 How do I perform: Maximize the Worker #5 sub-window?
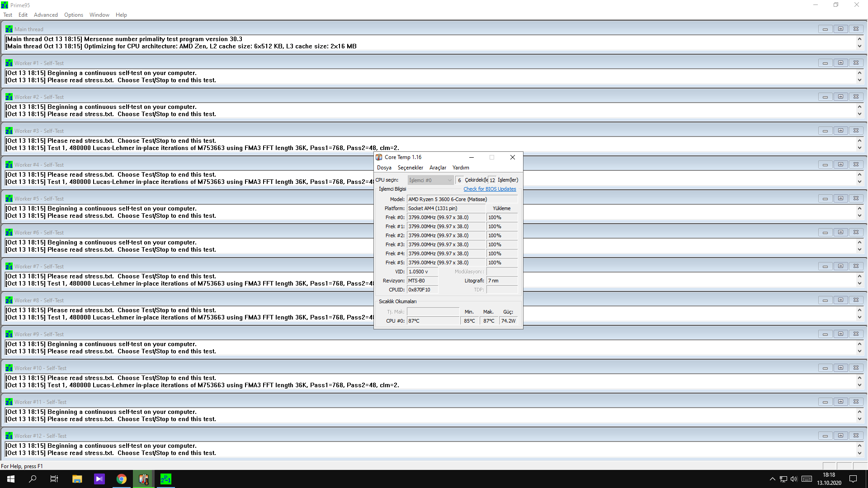[840, 198]
